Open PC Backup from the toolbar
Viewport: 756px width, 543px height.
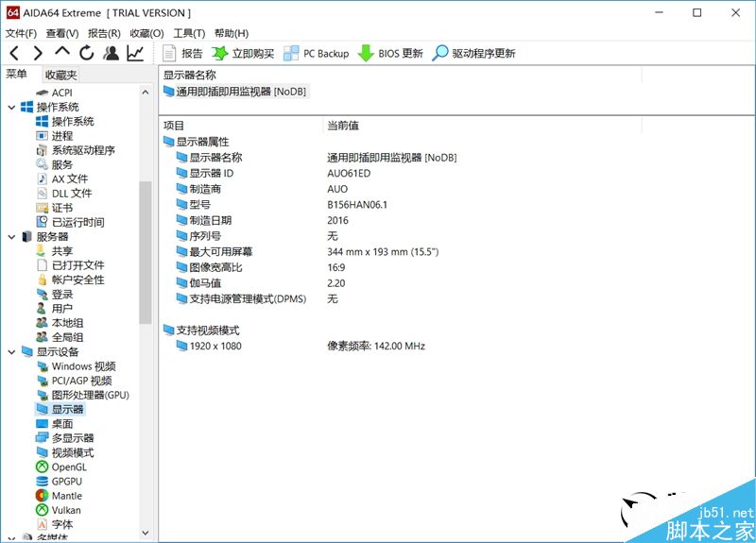tap(317, 53)
